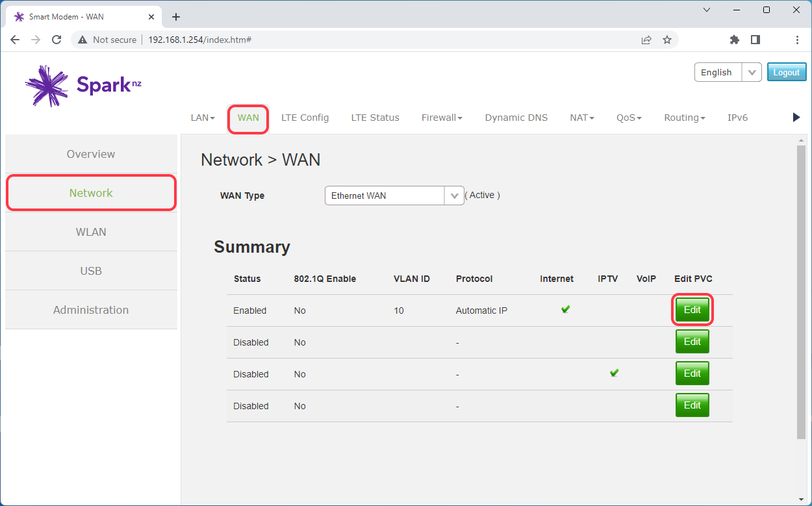Image resolution: width=812 pixels, height=506 pixels.
Task: Expand the NAT menu
Action: (582, 118)
